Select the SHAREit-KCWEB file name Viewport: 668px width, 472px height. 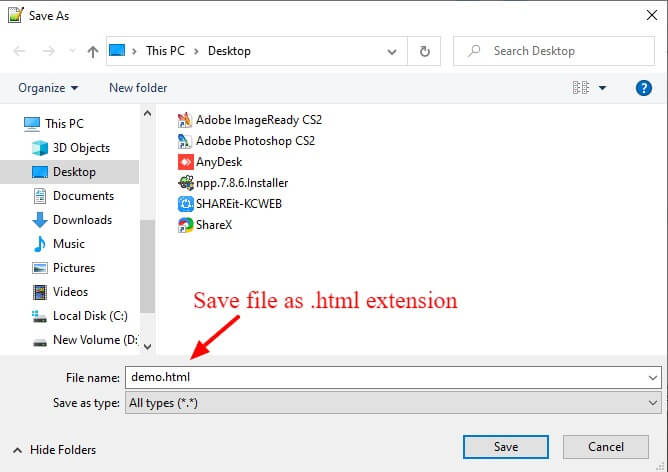tap(239, 204)
